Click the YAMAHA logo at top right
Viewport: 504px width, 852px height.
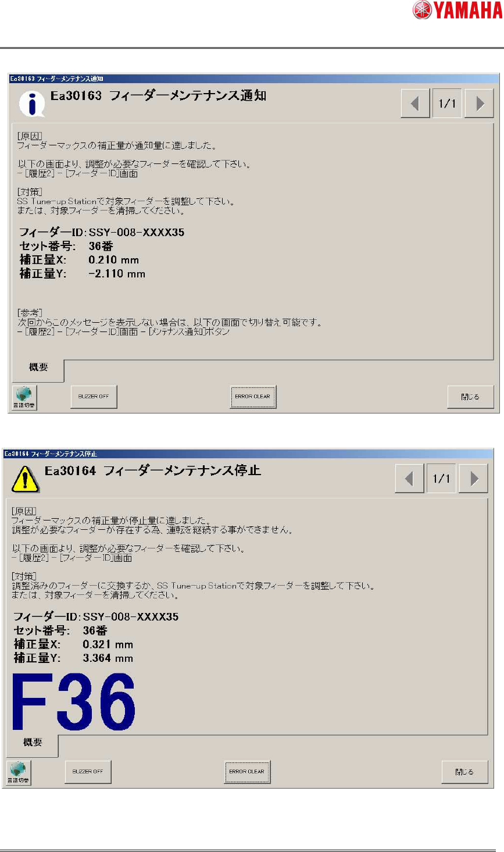(x=458, y=10)
